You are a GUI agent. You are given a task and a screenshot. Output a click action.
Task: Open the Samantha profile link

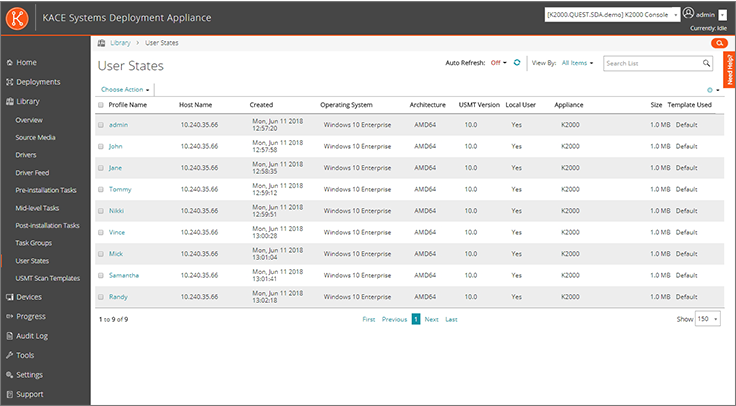[124, 276]
